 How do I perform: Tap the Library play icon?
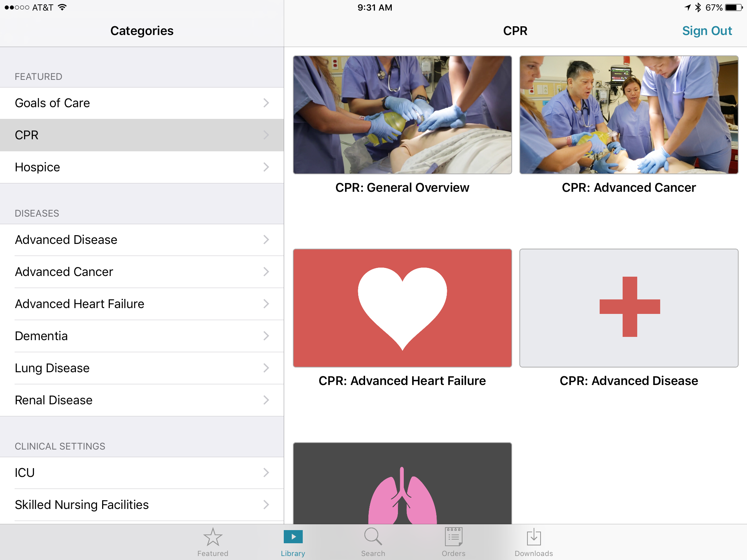[x=293, y=537]
